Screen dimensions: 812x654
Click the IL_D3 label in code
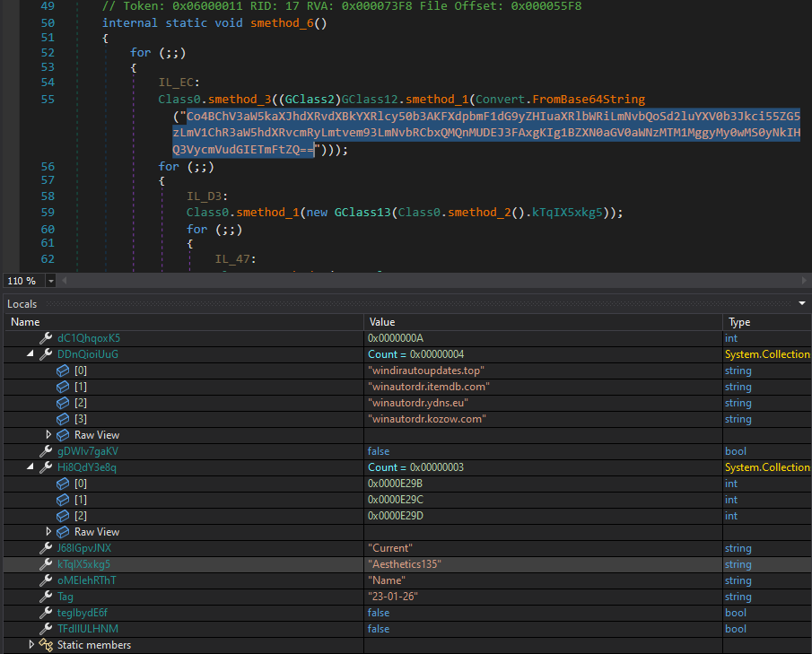[x=204, y=196]
